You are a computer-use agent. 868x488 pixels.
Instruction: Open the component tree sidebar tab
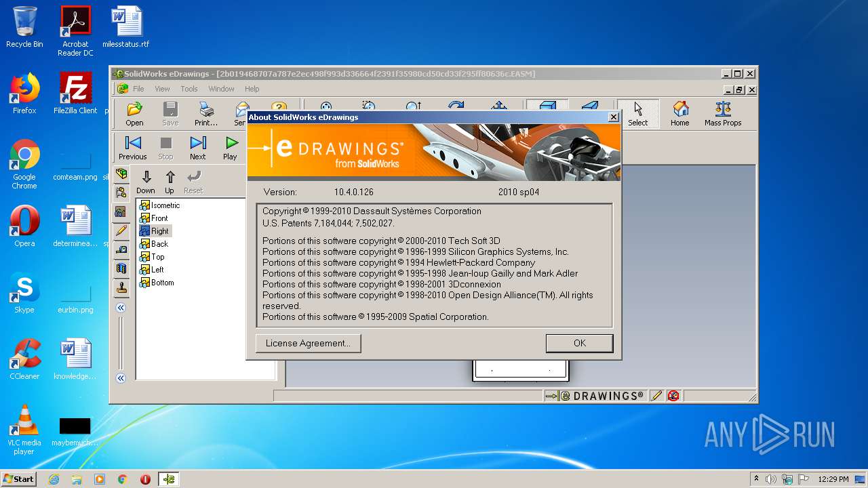click(121, 192)
